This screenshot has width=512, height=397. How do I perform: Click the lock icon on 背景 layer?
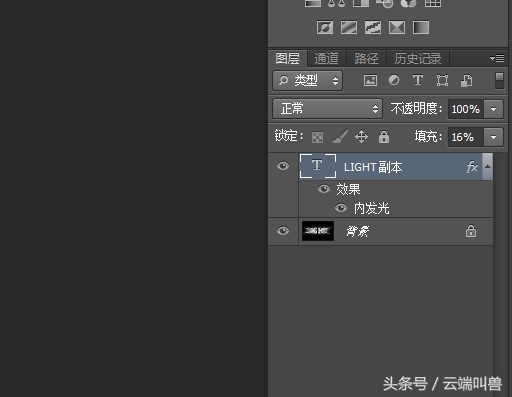pos(471,231)
